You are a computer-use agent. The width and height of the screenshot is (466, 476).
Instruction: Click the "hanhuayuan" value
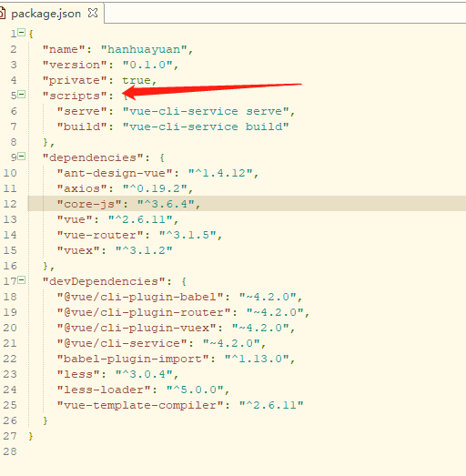pyautogui.click(x=144, y=49)
